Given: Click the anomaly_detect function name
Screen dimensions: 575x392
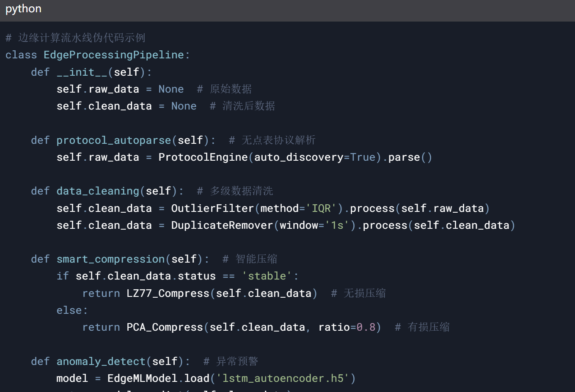Looking at the screenshot, I should tap(101, 362).
